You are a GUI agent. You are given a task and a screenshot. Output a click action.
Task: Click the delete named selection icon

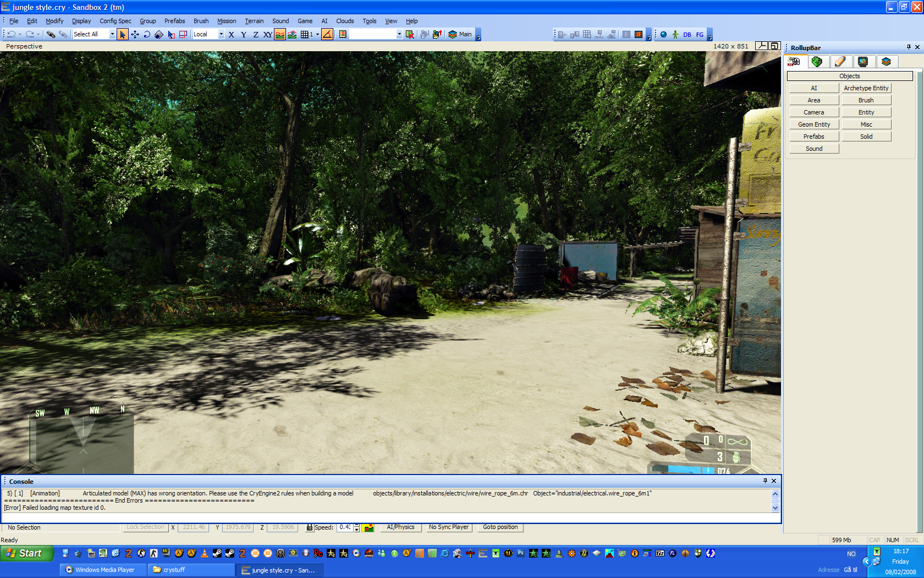click(410, 34)
